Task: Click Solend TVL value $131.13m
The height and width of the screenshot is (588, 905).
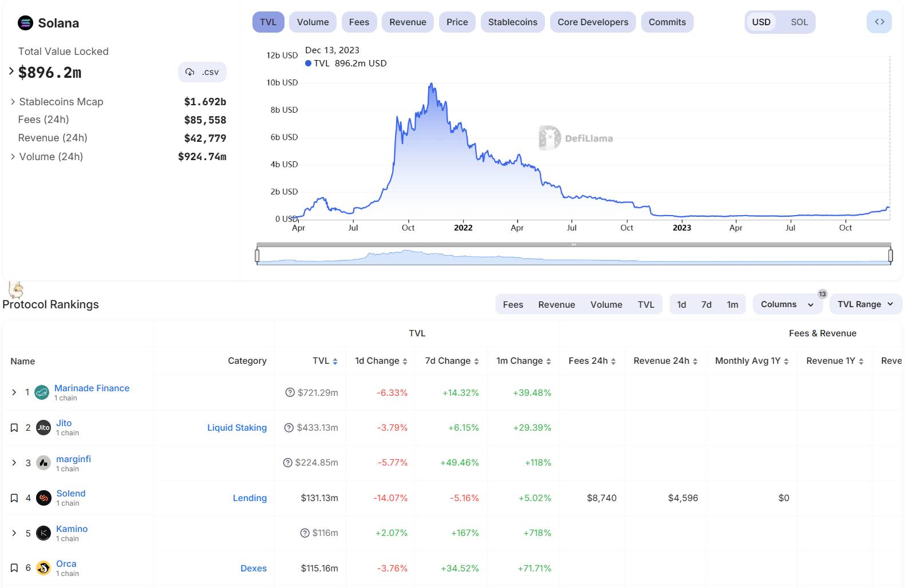Action: pos(319,498)
